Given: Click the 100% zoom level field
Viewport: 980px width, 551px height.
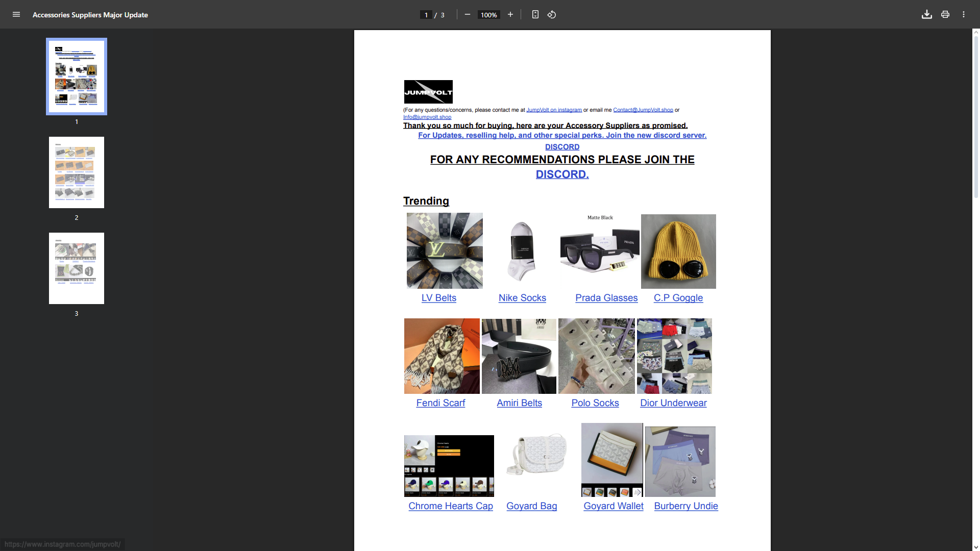Looking at the screenshot, I should click(488, 15).
